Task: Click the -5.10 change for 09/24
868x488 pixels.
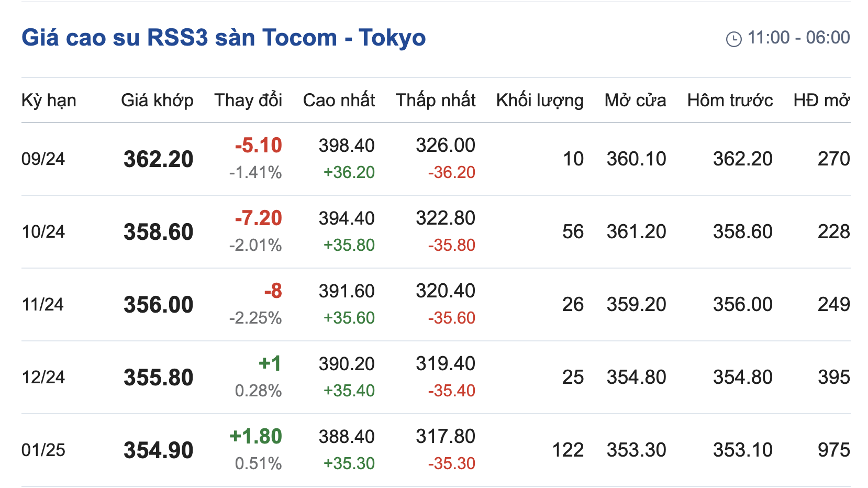Action: coord(258,146)
